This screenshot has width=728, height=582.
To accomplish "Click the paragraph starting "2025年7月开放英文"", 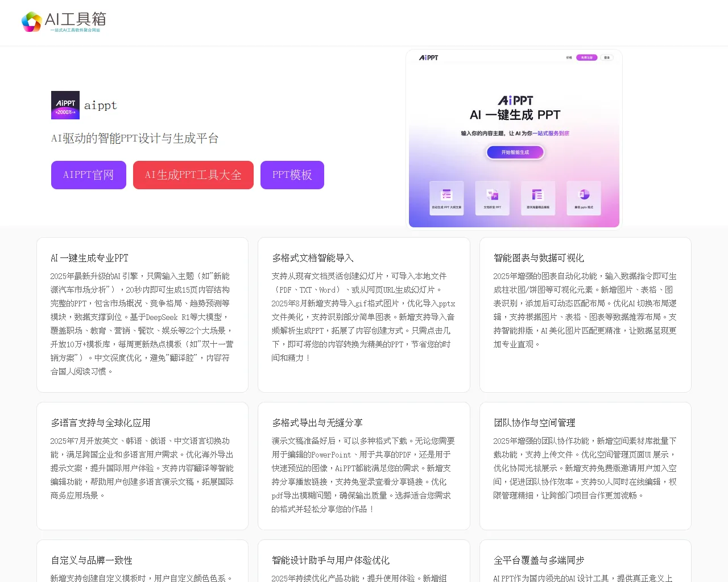I will (x=142, y=468).
